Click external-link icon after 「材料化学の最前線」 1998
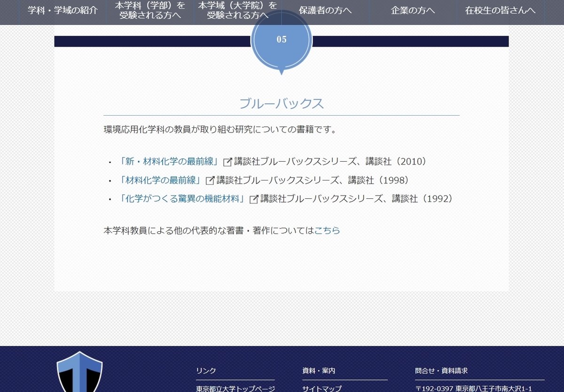 pos(210,180)
